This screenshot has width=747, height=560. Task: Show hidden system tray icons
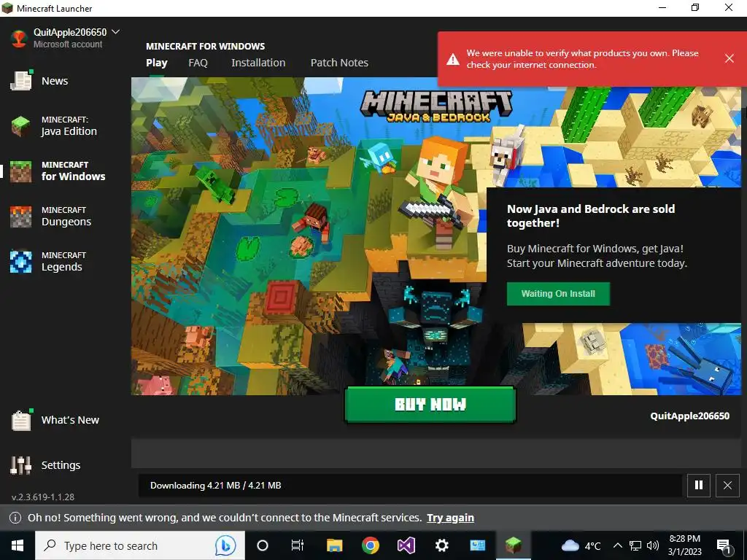[x=617, y=545]
